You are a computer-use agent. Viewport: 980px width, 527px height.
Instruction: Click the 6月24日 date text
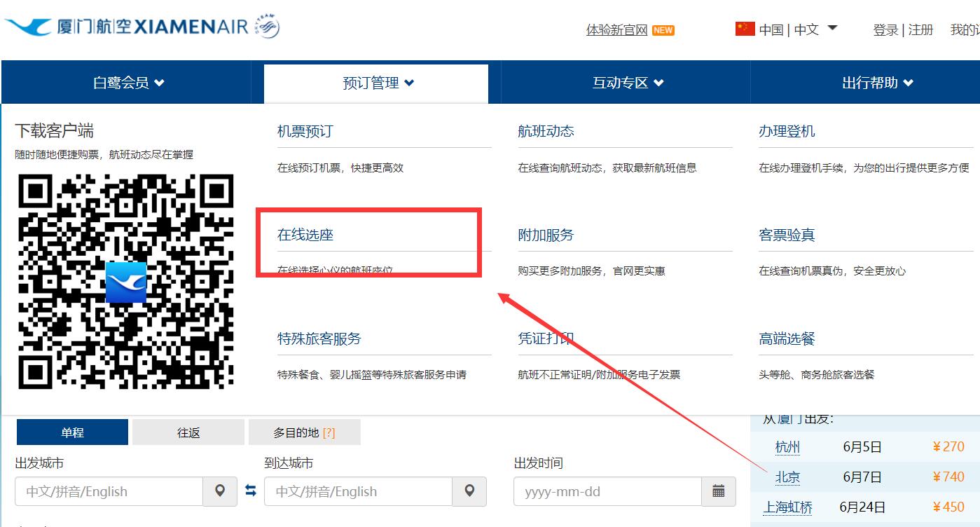click(862, 507)
